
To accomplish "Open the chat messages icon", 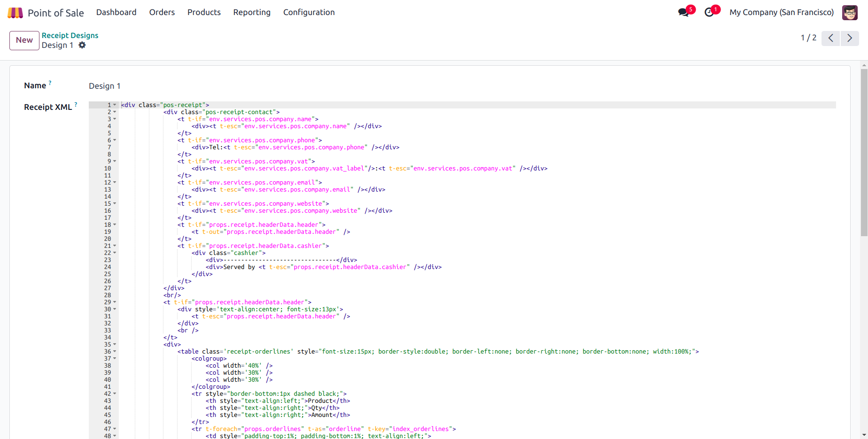I will pyautogui.click(x=683, y=12).
